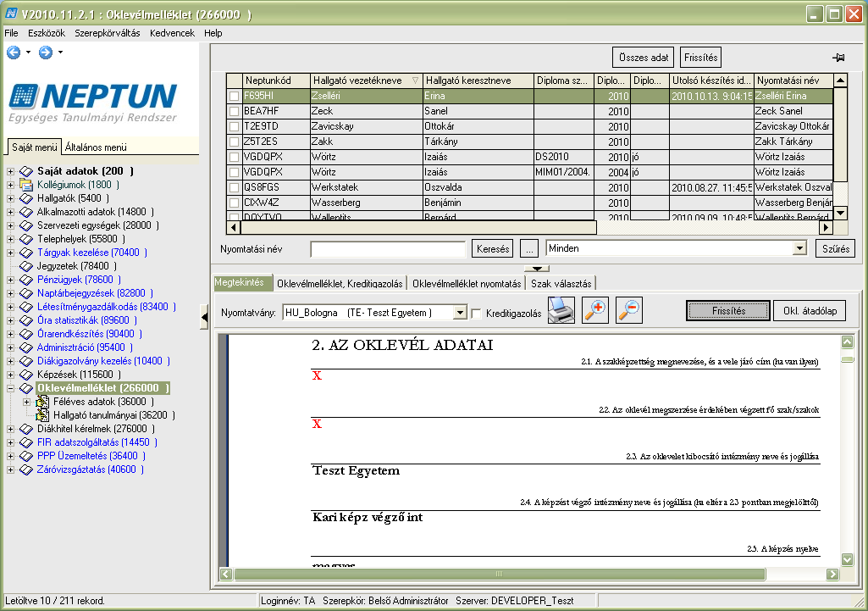Click the back navigation arrow icon
This screenshot has width=868, height=611.
point(14,53)
